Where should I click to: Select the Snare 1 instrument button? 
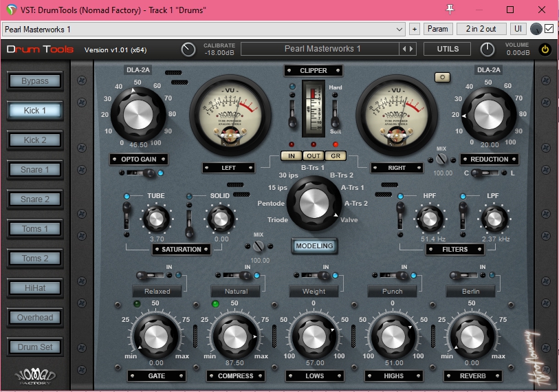(35, 170)
